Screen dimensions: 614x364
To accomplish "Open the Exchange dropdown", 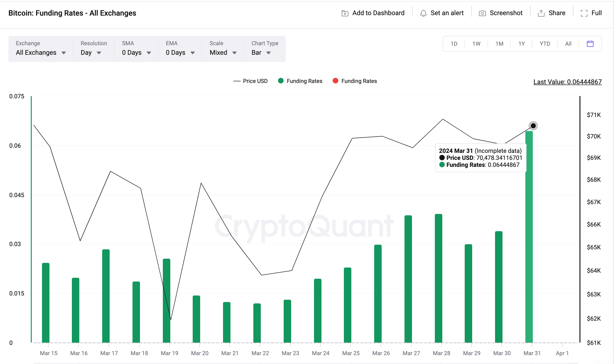I will [41, 52].
